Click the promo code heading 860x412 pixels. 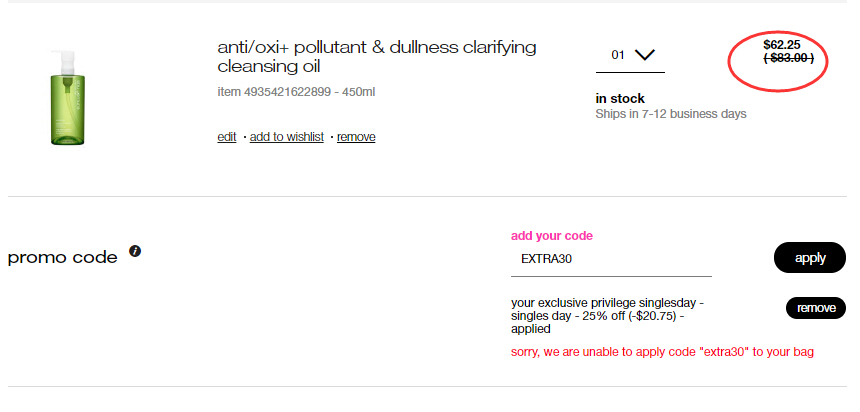pyautogui.click(x=63, y=257)
